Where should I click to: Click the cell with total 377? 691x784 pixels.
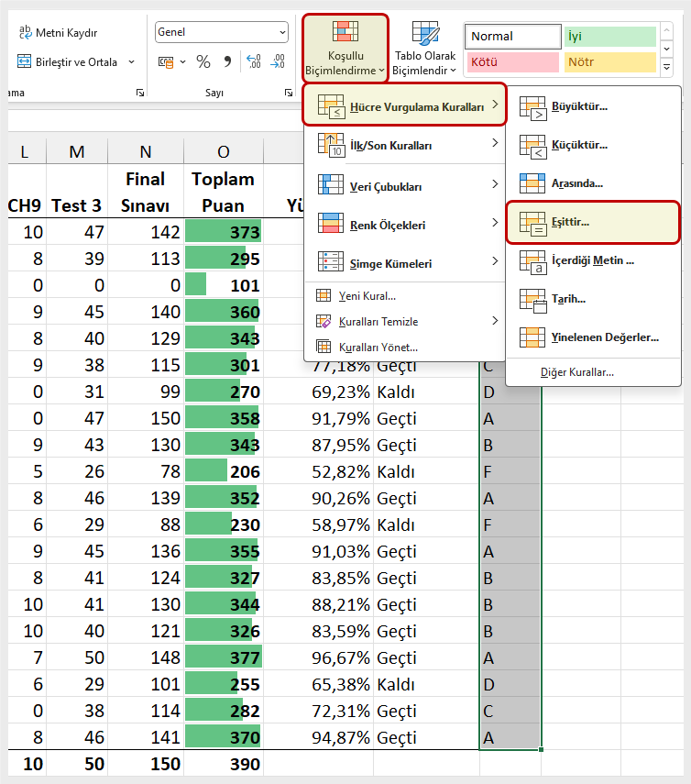[x=224, y=657]
